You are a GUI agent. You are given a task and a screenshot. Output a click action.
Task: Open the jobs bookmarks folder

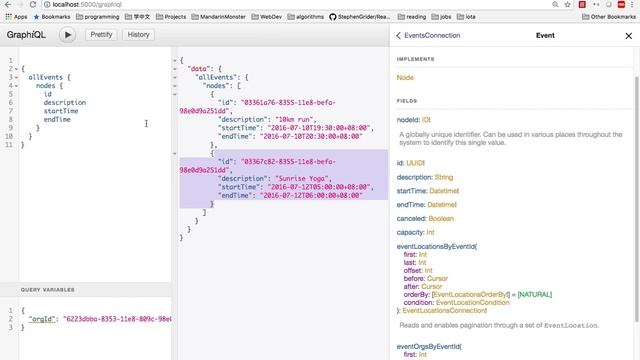point(441,17)
